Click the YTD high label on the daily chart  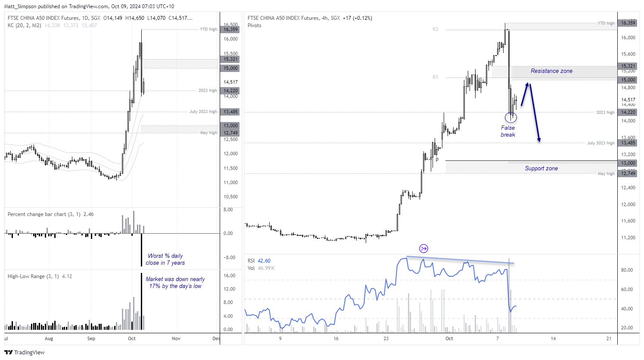tap(208, 29)
